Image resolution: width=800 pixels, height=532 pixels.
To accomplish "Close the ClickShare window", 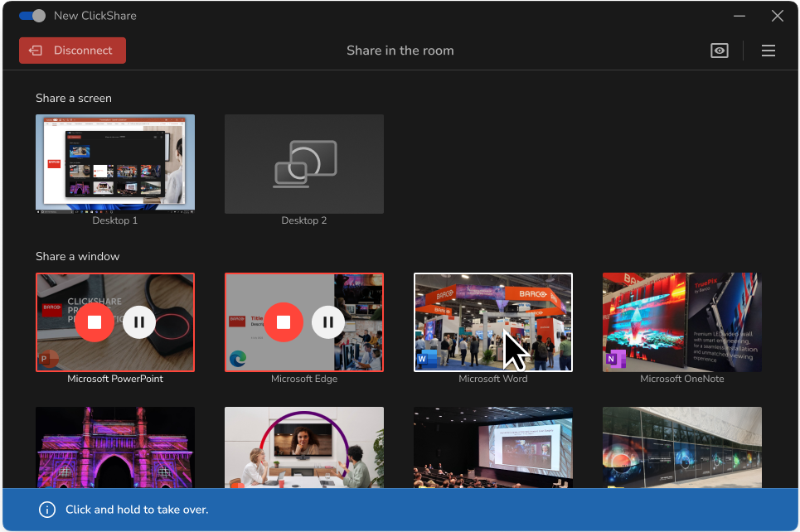I will 777,16.
